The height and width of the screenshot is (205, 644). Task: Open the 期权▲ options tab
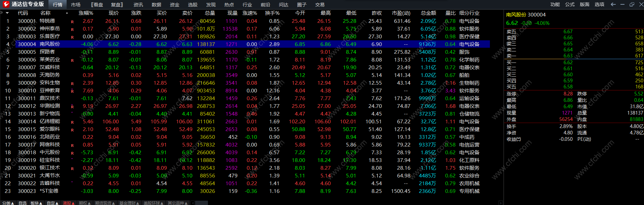(85, 203)
